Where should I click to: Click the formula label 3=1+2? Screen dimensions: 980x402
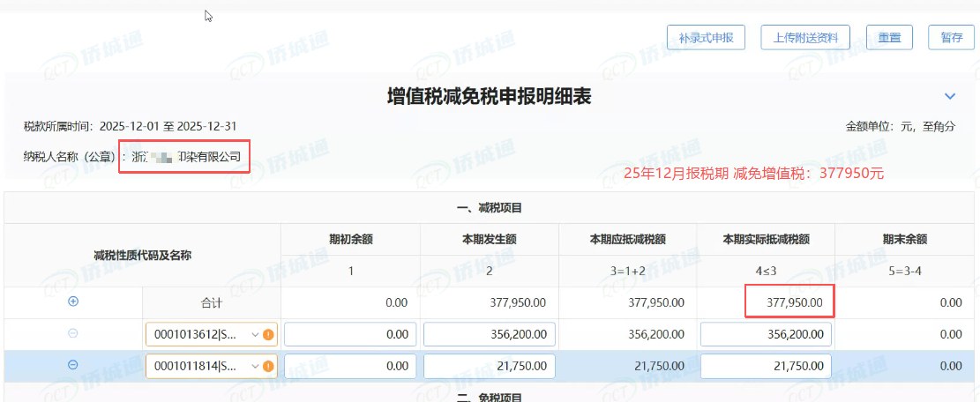click(x=628, y=272)
